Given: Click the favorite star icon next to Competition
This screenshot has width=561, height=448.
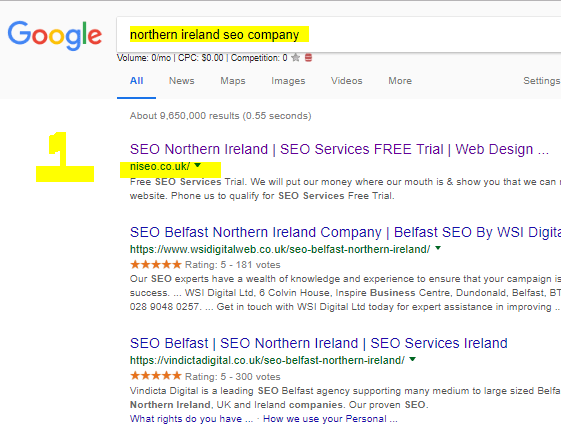Looking at the screenshot, I should (296, 58).
